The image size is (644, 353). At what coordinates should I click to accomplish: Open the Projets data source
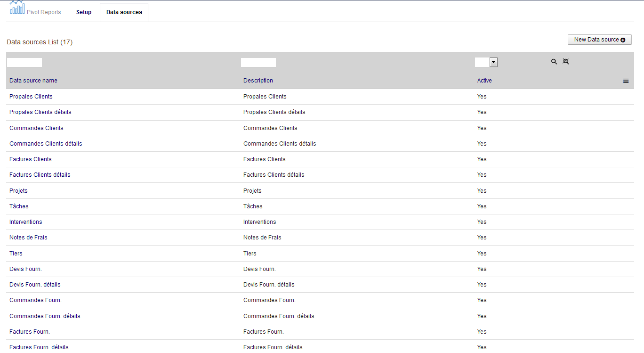[x=18, y=191]
